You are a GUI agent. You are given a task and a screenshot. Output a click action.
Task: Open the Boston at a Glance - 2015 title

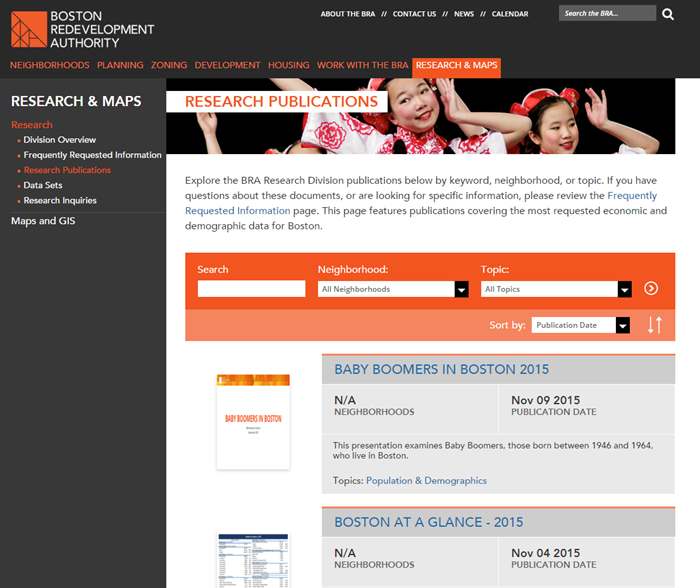(428, 522)
